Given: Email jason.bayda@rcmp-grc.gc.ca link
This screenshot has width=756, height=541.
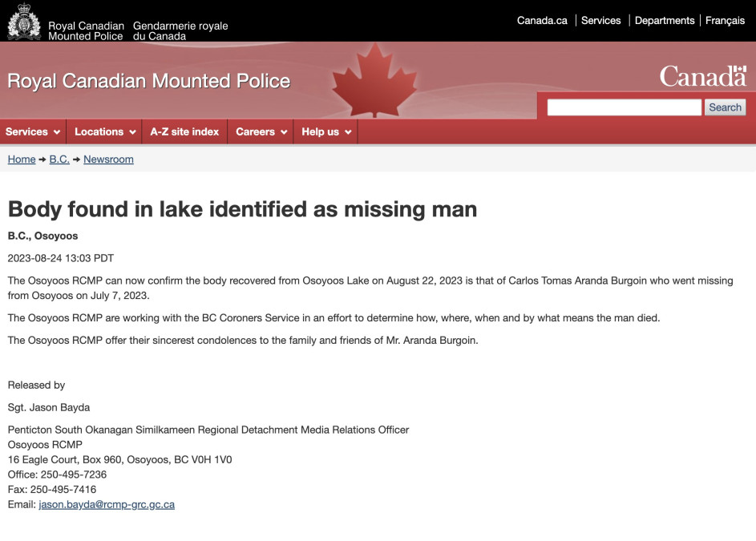Looking at the screenshot, I should coord(107,505).
